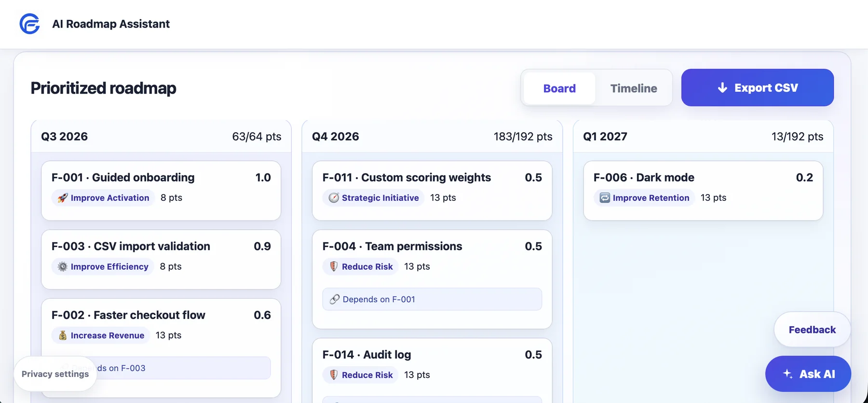The image size is (868, 403).
Task: Open the Feedback button
Action: point(812,330)
